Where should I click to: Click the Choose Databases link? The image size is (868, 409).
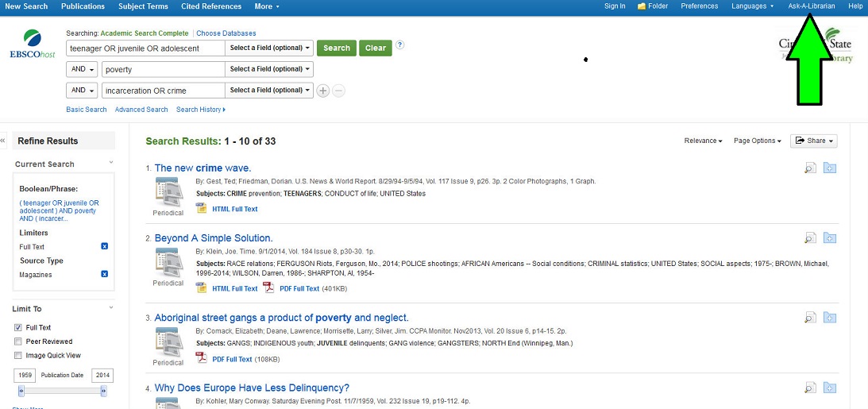click(x=226, y=33)
